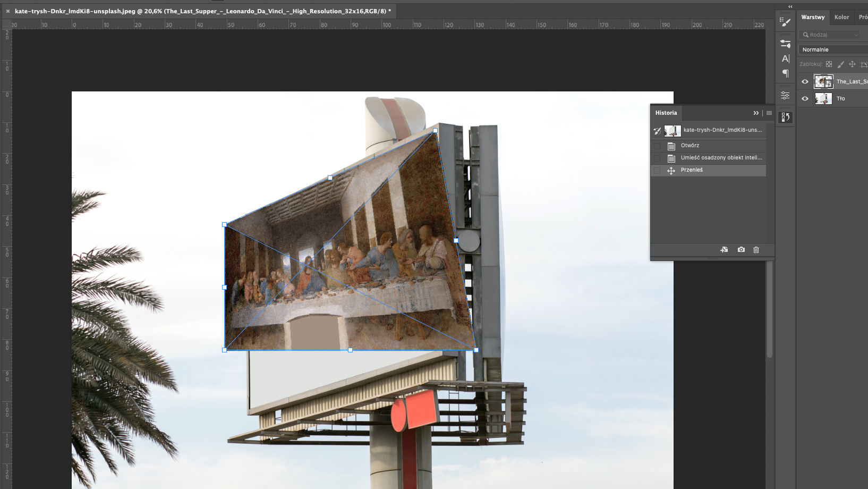The image size is (868, 489).
Task: Create new snapshot camera icon
Action: (x=741, y=250)
